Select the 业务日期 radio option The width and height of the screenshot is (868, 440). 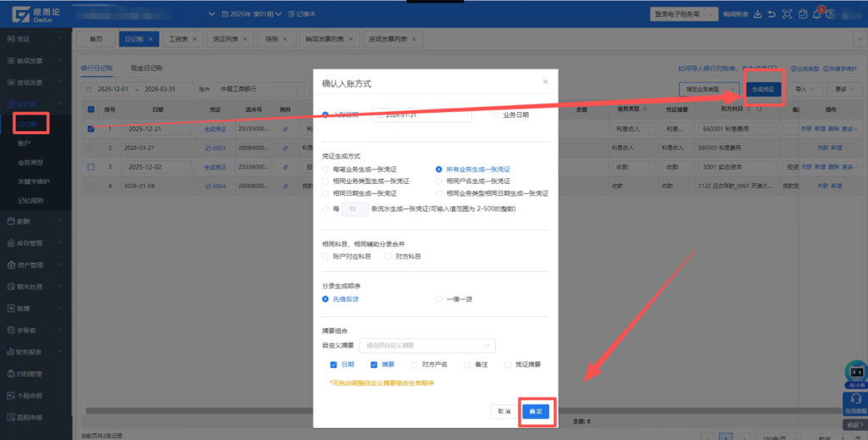tap(497, 115)
